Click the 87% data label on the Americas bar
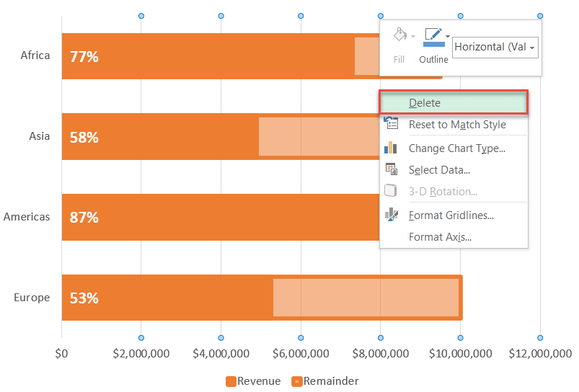579x392 pixels. [84, 218]
